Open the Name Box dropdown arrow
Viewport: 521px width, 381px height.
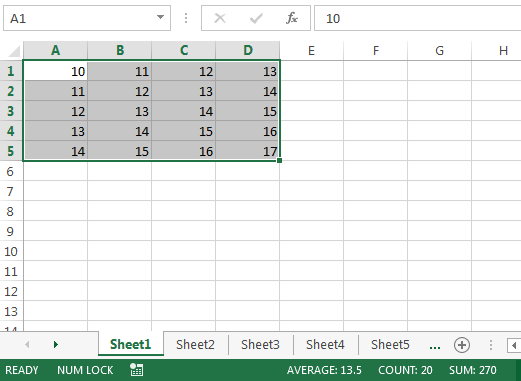coord(160,17)
